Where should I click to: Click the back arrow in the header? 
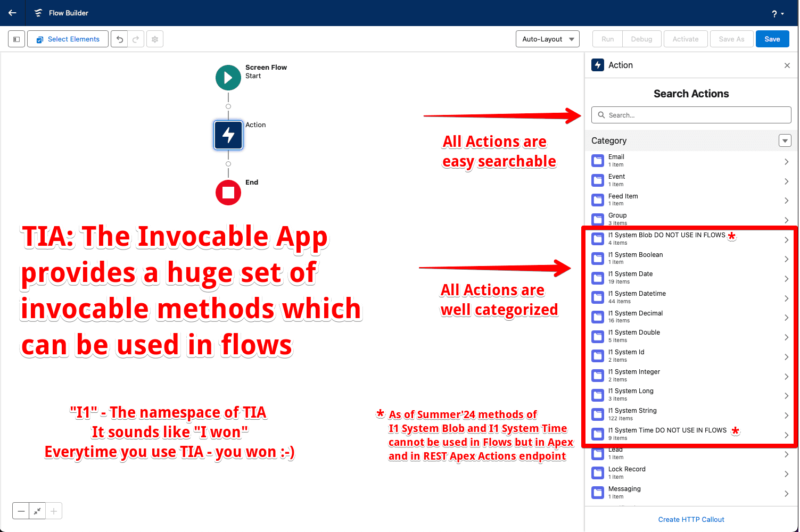coord(13,13)
